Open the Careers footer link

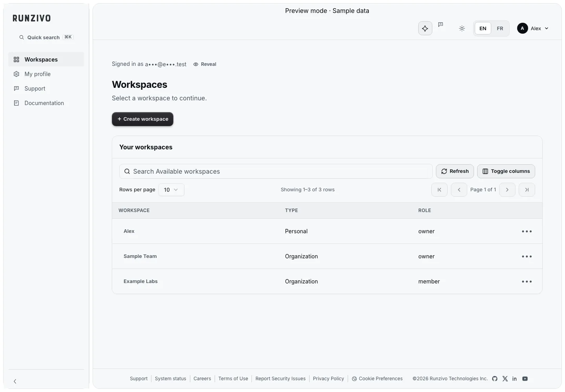pyautogui.click(x=202, y=379)
